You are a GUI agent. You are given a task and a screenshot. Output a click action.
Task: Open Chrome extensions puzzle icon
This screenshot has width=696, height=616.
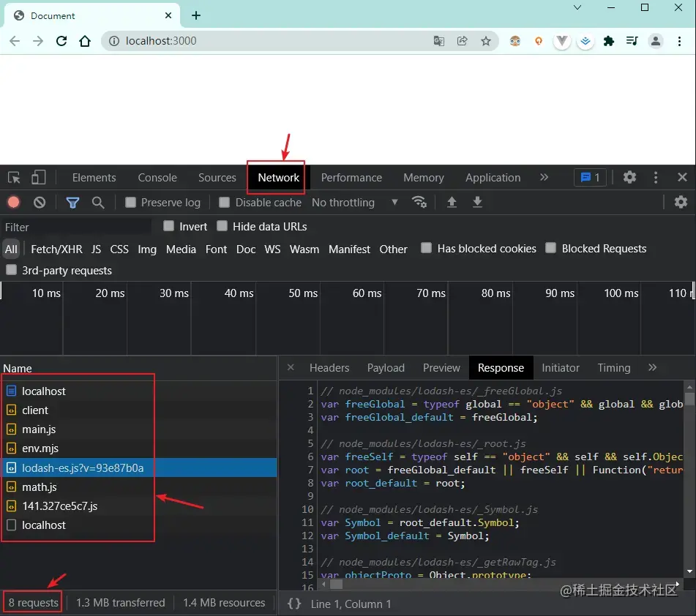(609, 41)
